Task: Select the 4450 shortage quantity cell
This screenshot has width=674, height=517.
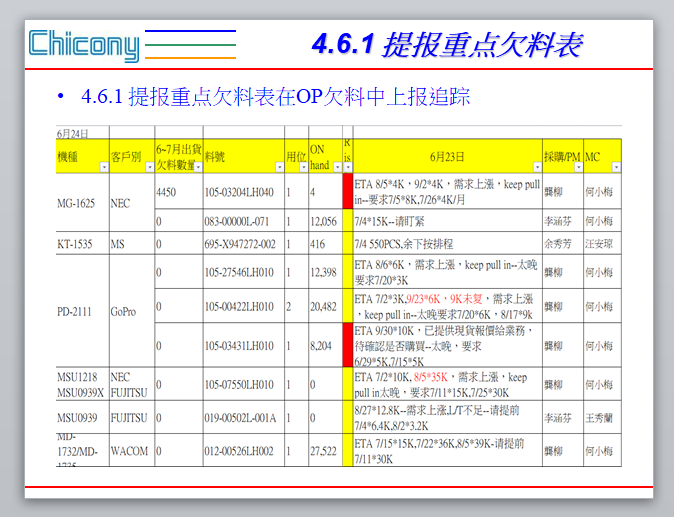Action: pyautogui.click(x=166, y=191)
